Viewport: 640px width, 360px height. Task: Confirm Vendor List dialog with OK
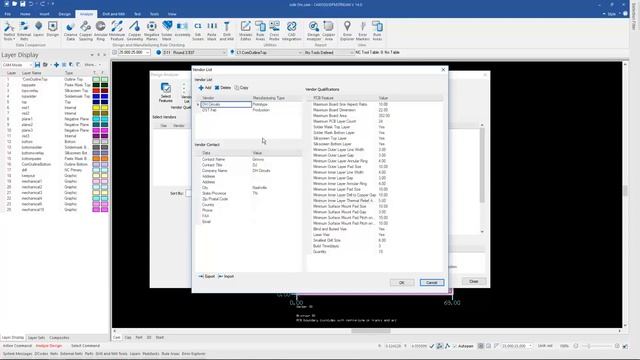coord(402,282)
